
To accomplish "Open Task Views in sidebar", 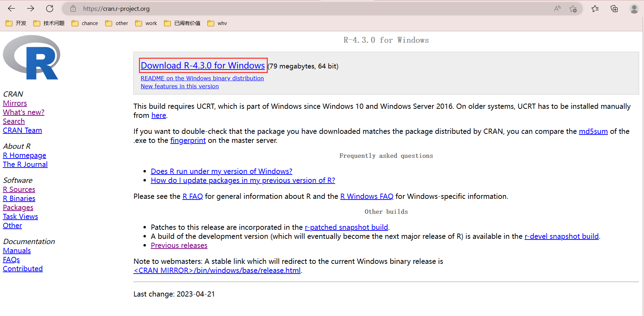I will coord(20,217).
